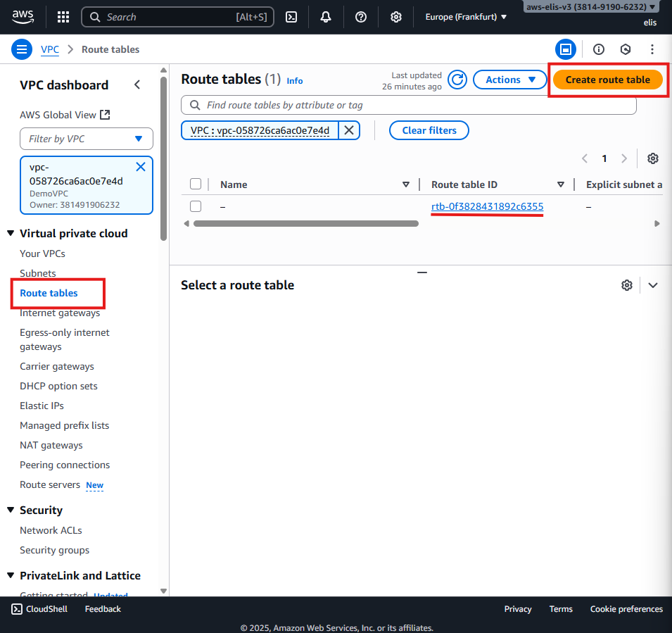Open the Europe (Frankfurt) region selector
Viewport: 672px width, 633px height.
466,17
